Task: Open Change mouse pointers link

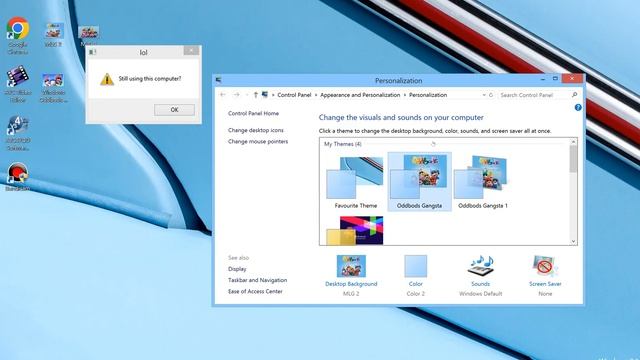Action: point(258,141)
